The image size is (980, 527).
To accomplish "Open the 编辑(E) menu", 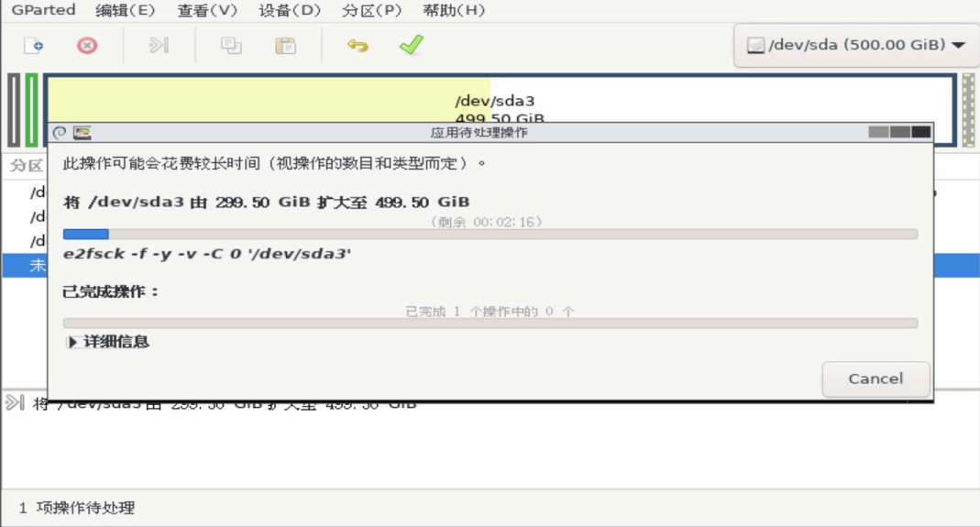I will pos(125,10).
